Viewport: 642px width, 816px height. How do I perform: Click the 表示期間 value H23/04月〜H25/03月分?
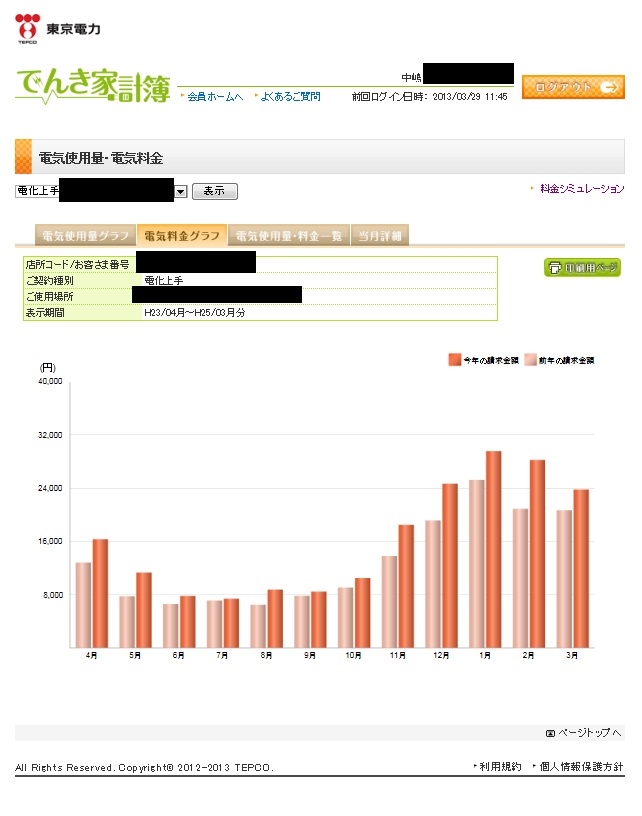tap(195, 313)
